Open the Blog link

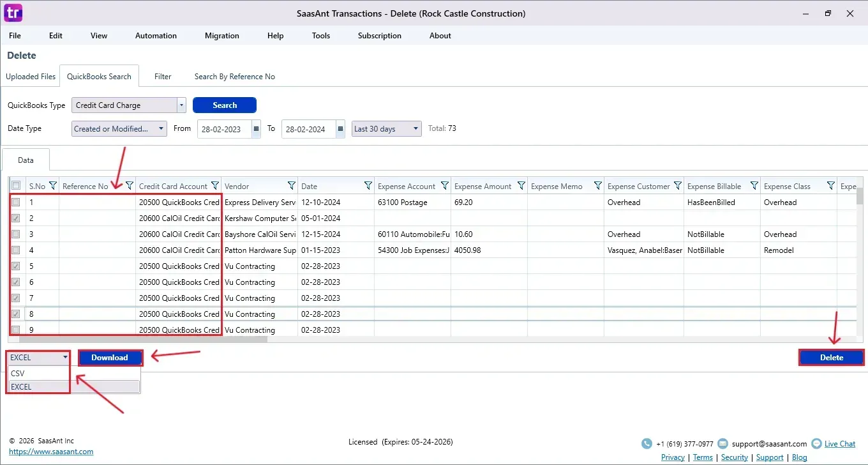click(800, 457)
